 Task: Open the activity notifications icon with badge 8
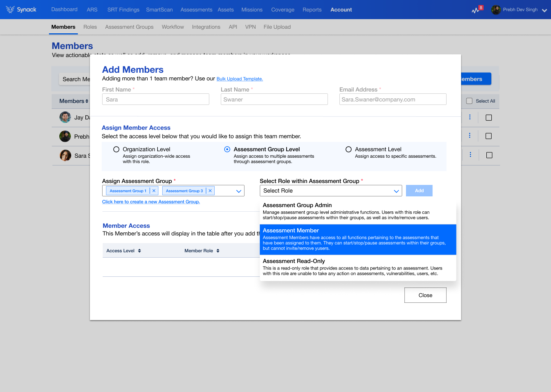click(477, 10)
